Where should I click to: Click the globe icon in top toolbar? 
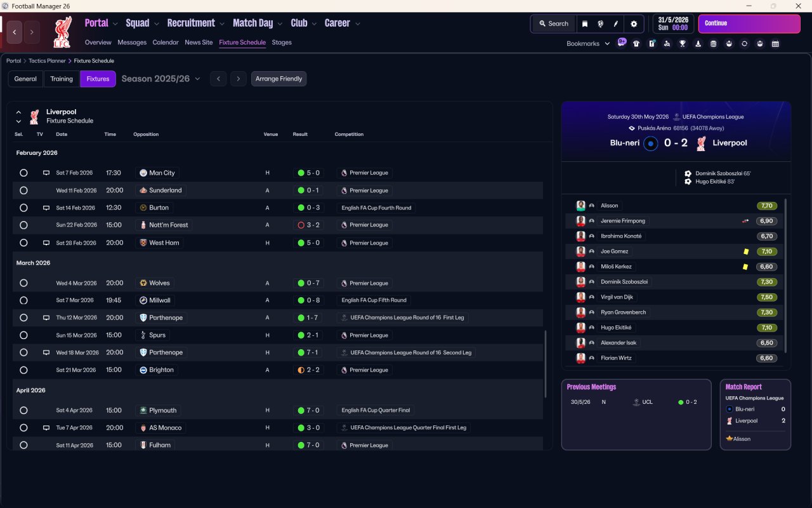(x=600, y=23)
